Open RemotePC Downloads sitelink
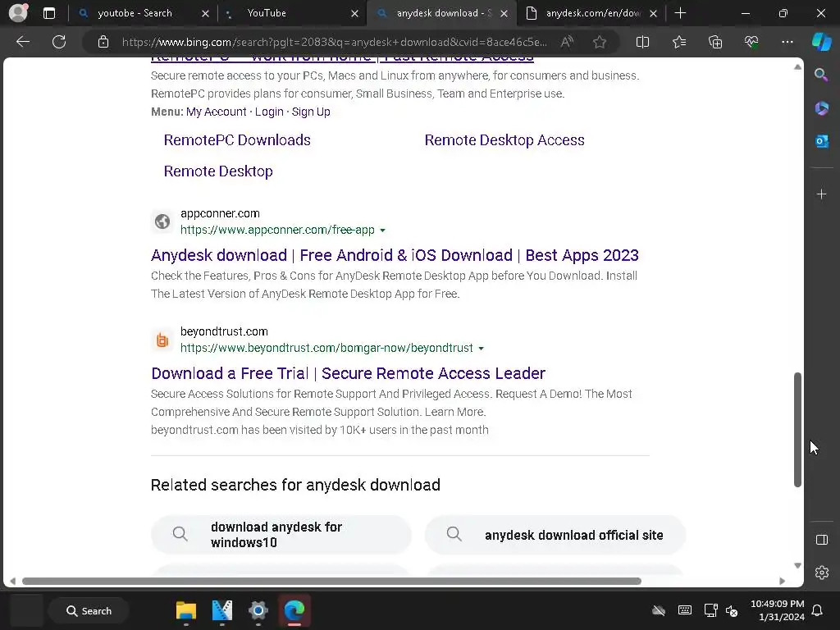840x630 pixels. pyautogui.click(x=237, y=139)
